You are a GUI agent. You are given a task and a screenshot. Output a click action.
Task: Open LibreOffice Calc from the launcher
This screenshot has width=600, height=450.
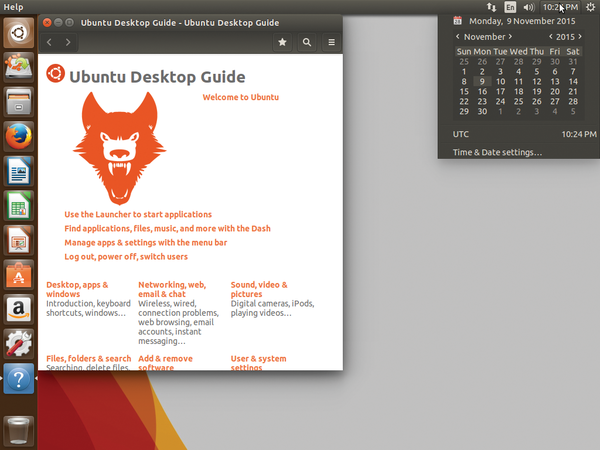coord(18,205)
